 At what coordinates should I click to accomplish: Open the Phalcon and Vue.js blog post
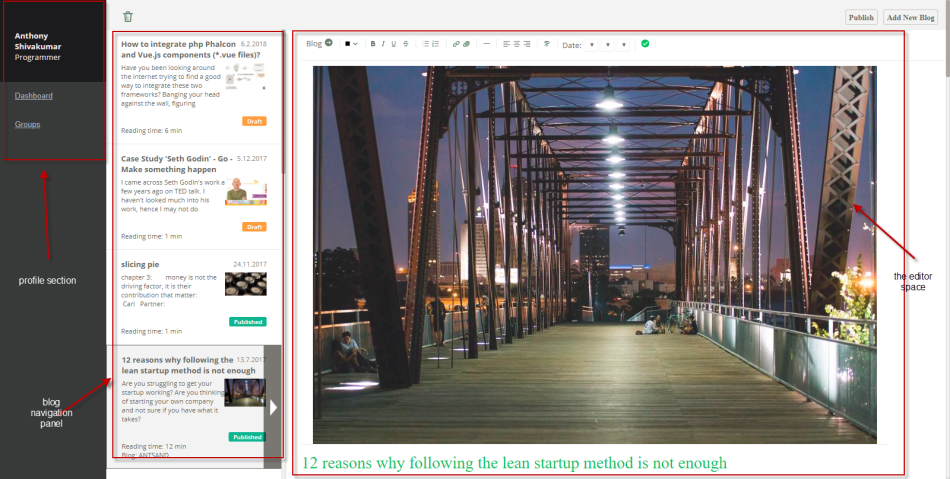(x=196, y=88)
